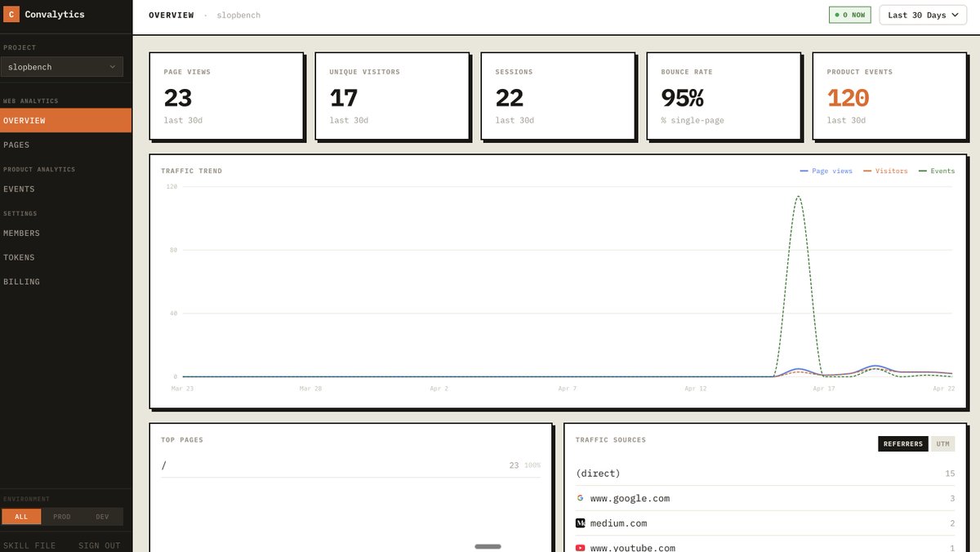Click the Skill File link

tap(29, 545)
